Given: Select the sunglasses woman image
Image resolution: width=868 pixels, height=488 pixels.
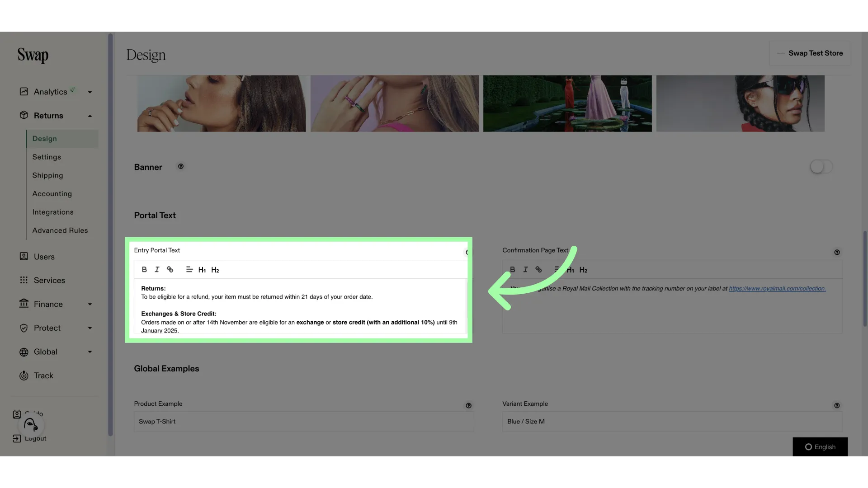Looking at the screenshot, I should tap(741, 103).
